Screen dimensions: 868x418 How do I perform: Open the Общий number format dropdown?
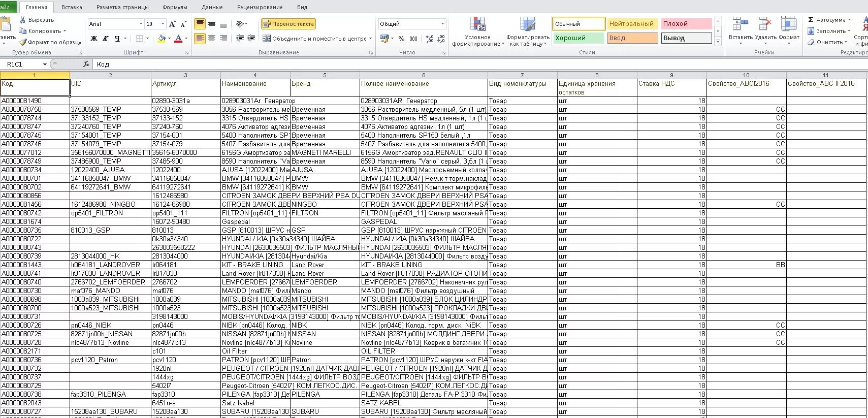tap(442, 24)
